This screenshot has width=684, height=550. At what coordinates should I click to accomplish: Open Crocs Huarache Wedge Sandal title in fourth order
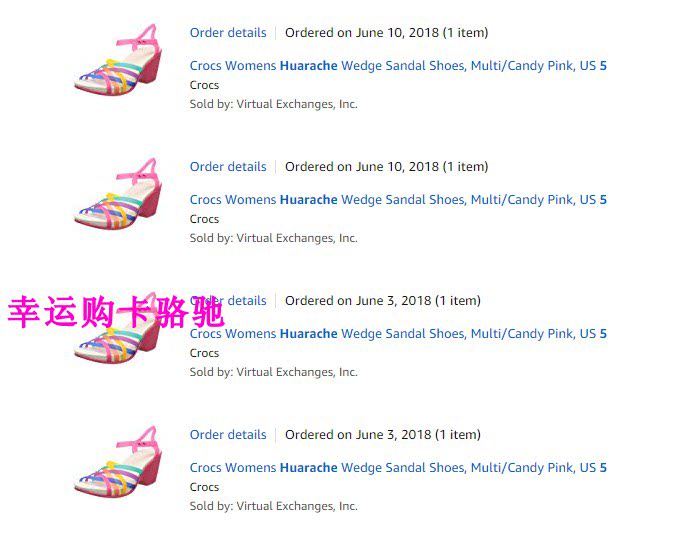coord(398,468)
